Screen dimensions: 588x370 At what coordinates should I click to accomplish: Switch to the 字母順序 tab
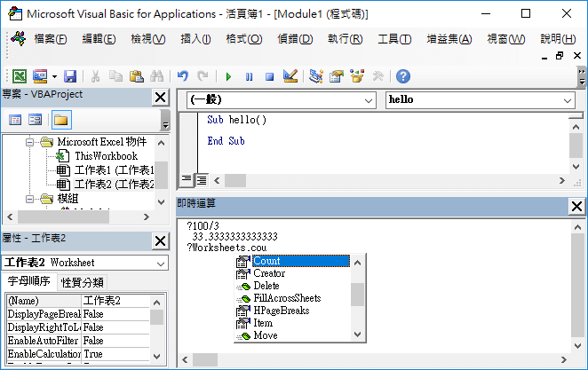pyautogui.click(x=29, y=281)
